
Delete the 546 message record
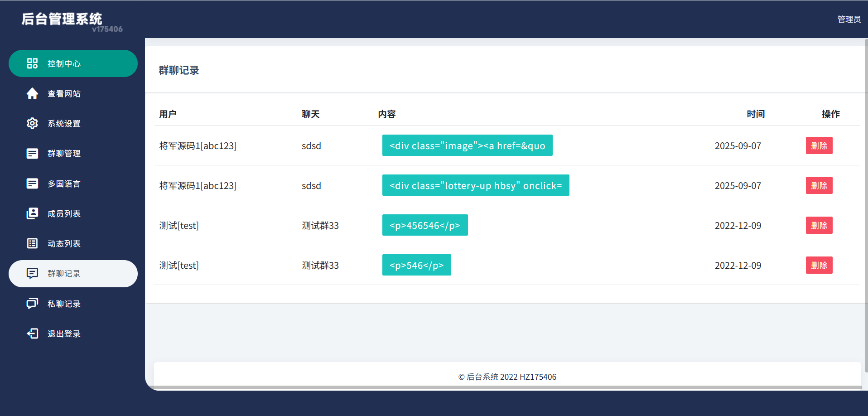pos(819,265)
